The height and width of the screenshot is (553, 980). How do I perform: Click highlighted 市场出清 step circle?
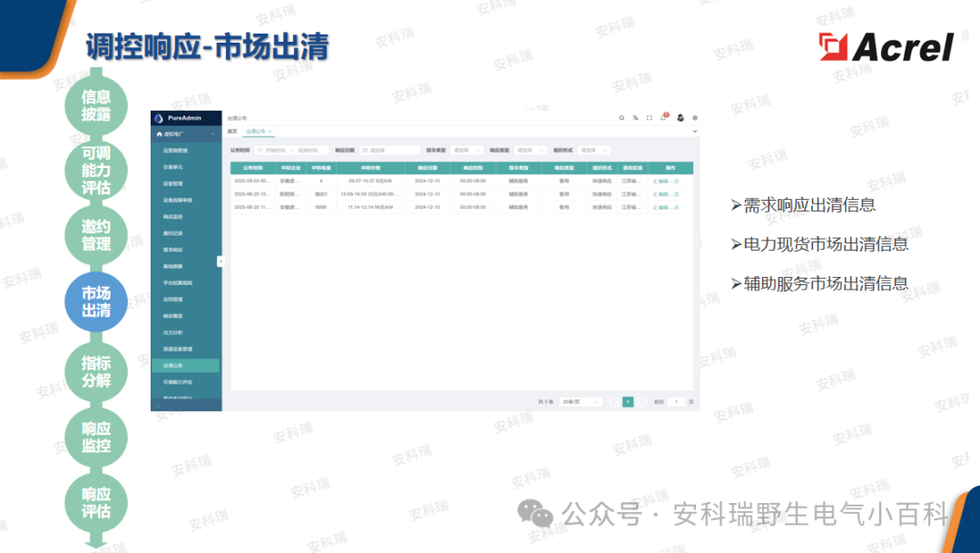point(95,301)
